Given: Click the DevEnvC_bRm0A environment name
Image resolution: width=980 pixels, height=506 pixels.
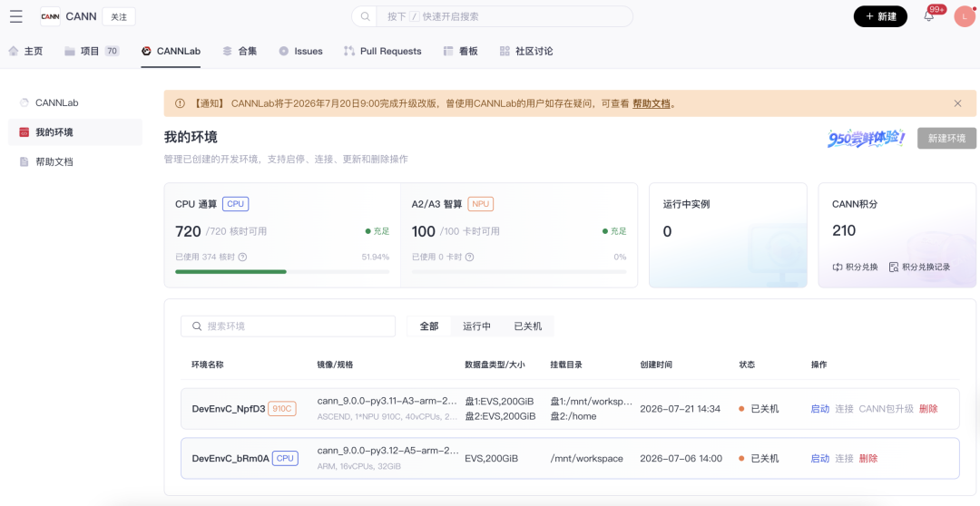Looking at the screenshot, I should [x=230, y=459].
